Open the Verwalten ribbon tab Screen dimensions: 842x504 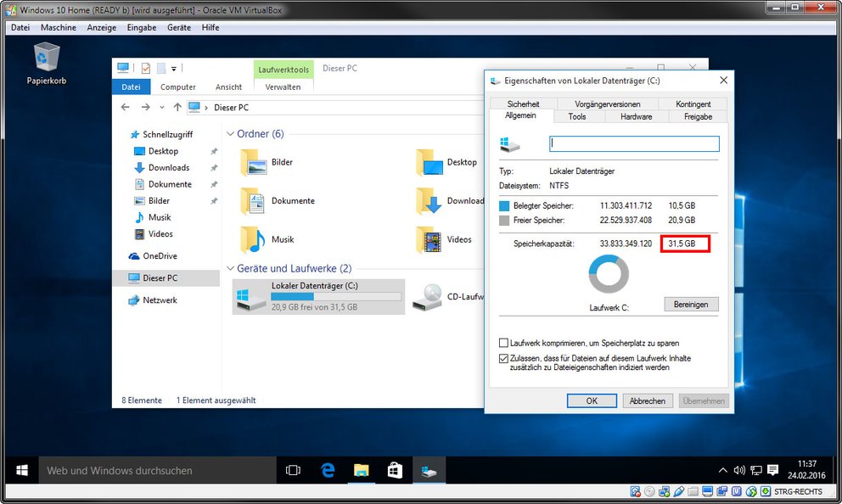point(283,87)
